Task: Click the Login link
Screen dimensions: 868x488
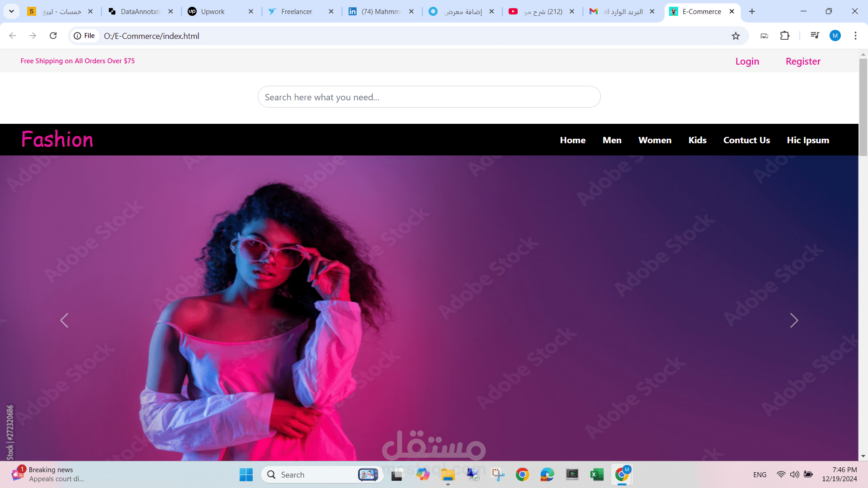Action: point(747,61)
